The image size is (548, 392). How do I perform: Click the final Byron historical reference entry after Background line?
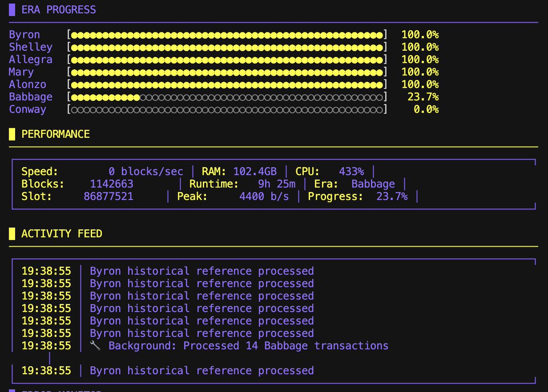pos(202,371)
